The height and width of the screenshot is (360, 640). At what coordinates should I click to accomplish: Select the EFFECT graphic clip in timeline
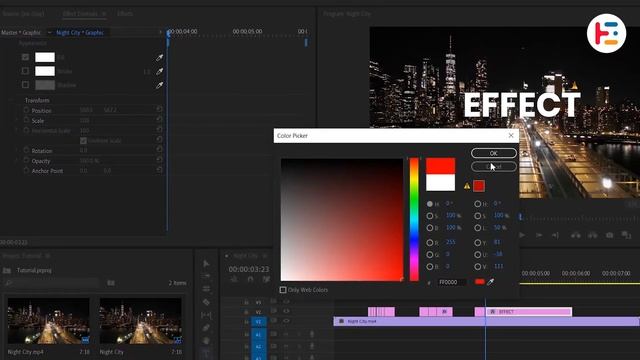tap(529, 312)
